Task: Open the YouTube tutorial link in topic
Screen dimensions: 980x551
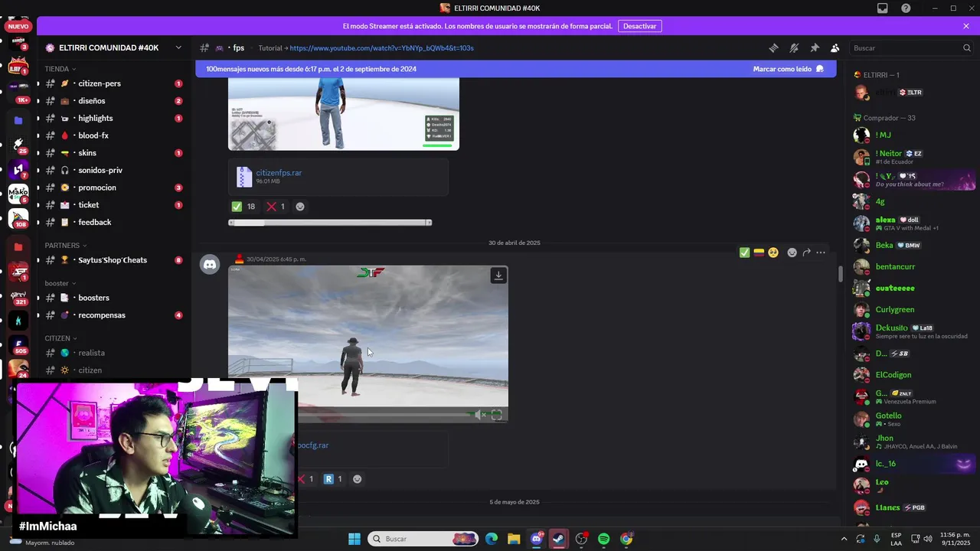Action: point(381,47)
